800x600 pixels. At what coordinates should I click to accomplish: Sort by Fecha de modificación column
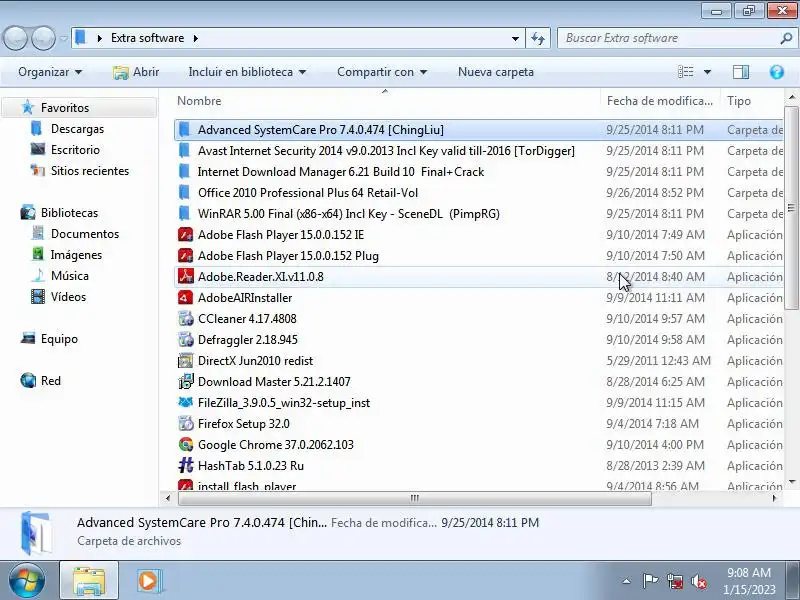[x=660, y=101]
